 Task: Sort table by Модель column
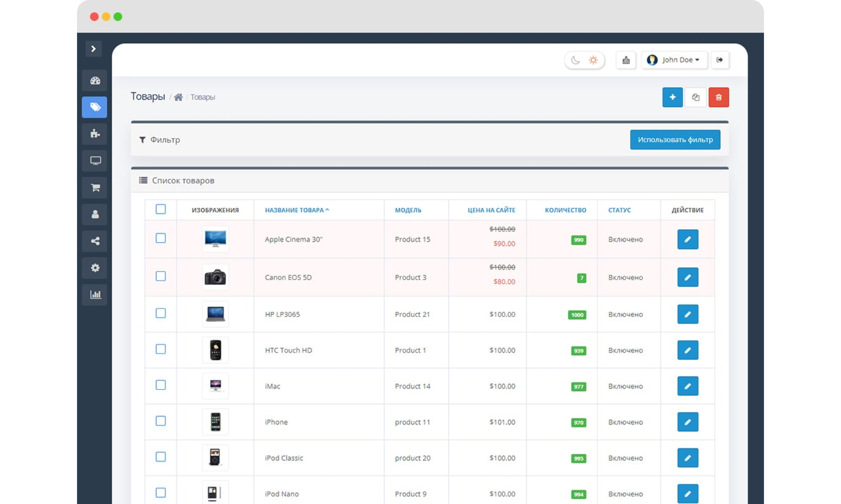[x=408, y=210]
